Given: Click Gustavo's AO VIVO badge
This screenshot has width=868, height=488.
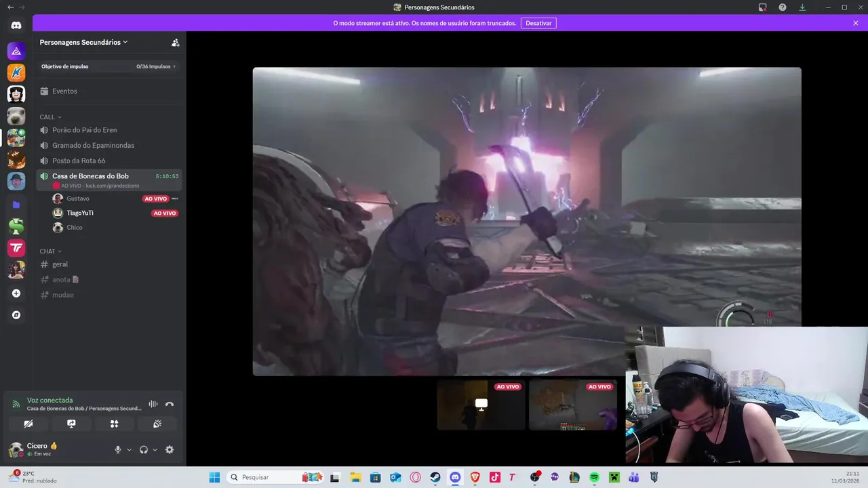Looking at the screenshot, I should pyautogui.click(x=155, y=199).
